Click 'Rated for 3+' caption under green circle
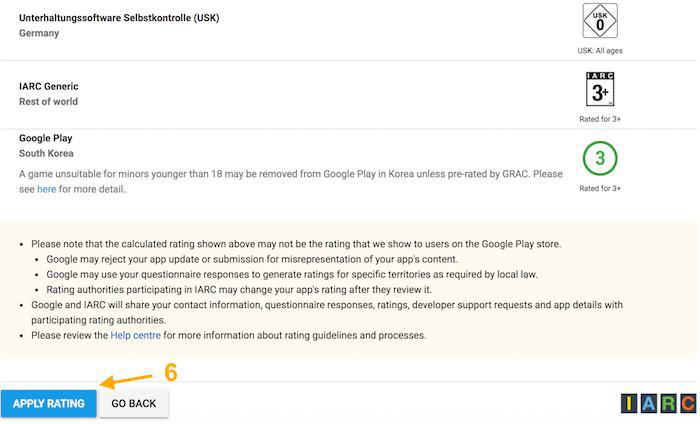 600,188
